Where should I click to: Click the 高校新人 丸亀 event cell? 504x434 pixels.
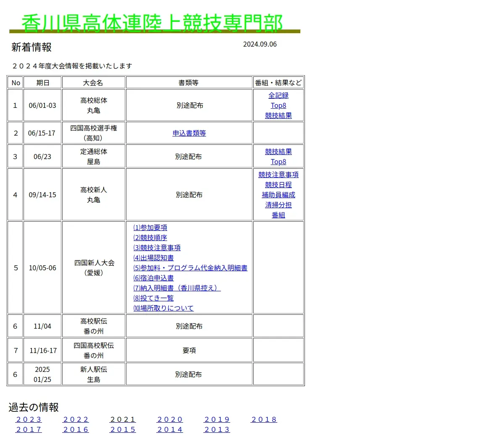tap(94, 195)
